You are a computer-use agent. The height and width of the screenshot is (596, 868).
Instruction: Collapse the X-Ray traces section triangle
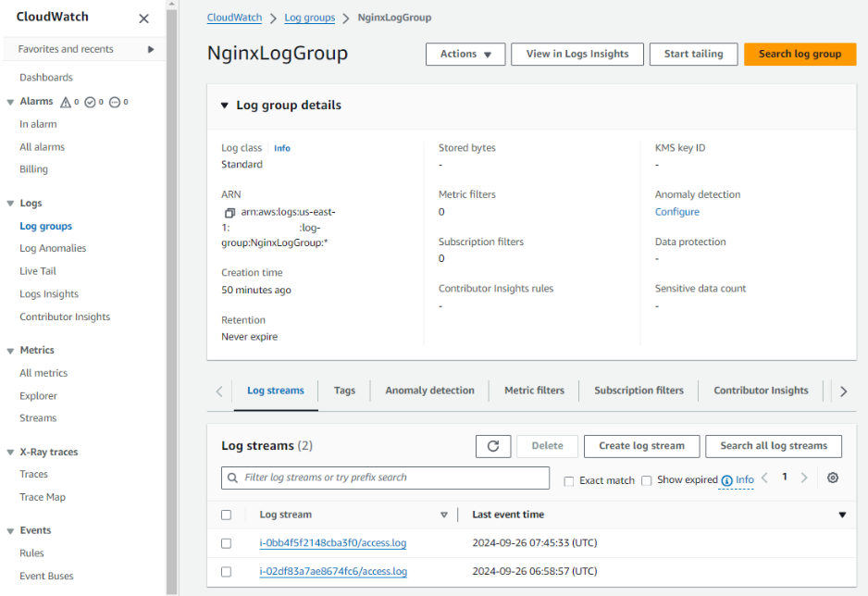click(x=10, y=453)
